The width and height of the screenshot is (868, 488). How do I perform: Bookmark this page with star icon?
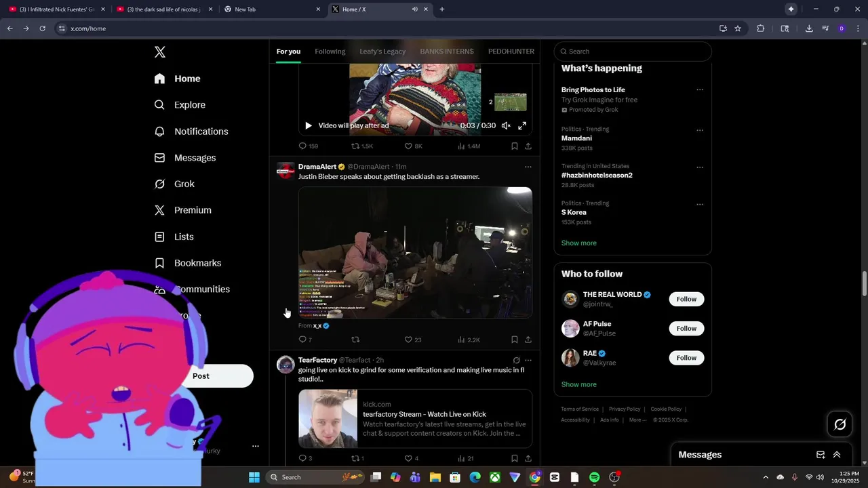click(738, 28)
